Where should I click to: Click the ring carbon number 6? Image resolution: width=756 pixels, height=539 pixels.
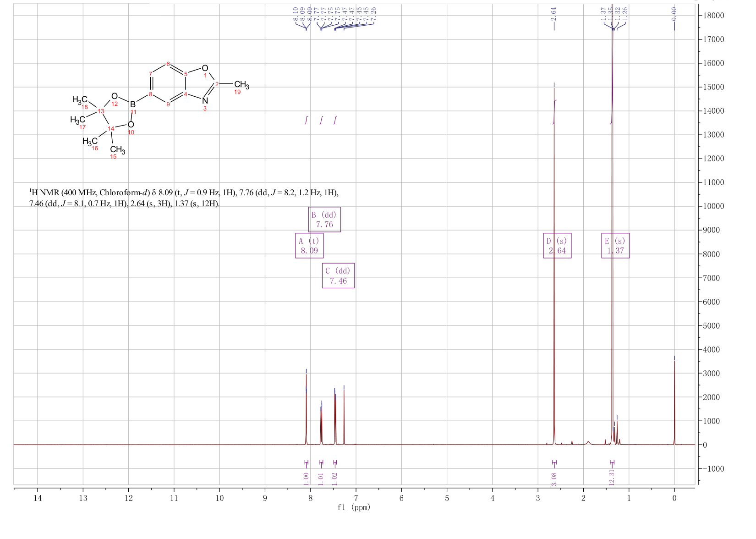[x=168, y=64]
